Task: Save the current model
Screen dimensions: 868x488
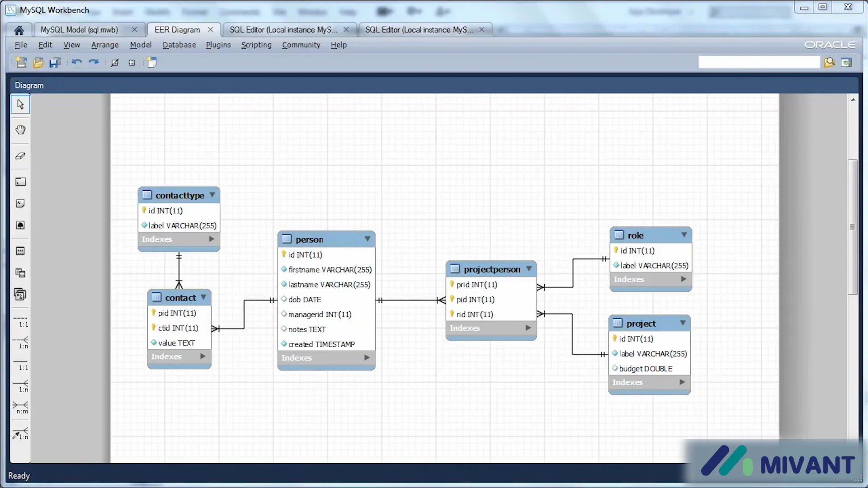Action: [x=55, y=62]
